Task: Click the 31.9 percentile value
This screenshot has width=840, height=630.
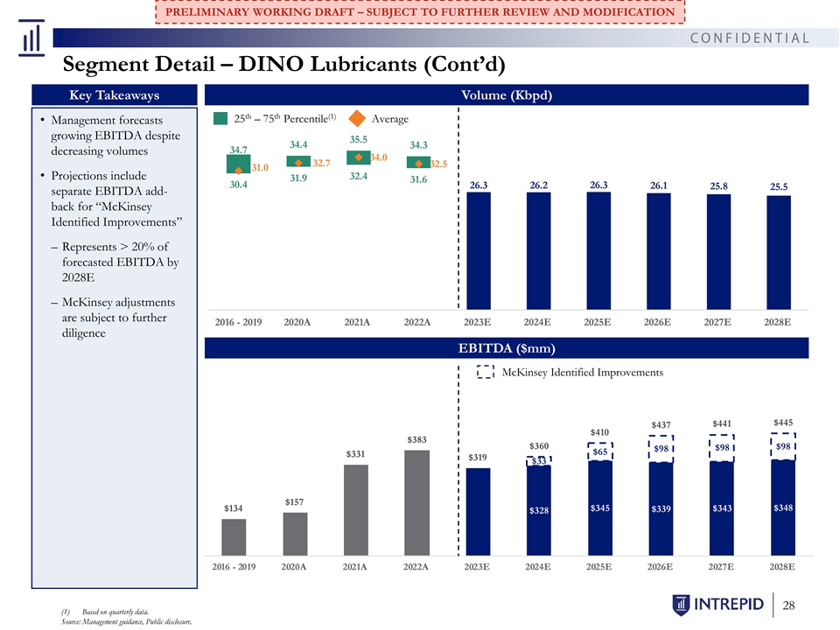Action: 298,178
